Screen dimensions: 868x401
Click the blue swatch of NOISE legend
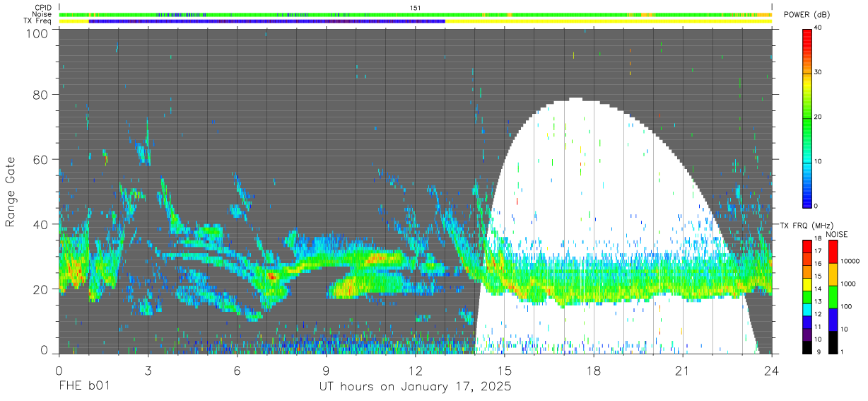point(833,320)
